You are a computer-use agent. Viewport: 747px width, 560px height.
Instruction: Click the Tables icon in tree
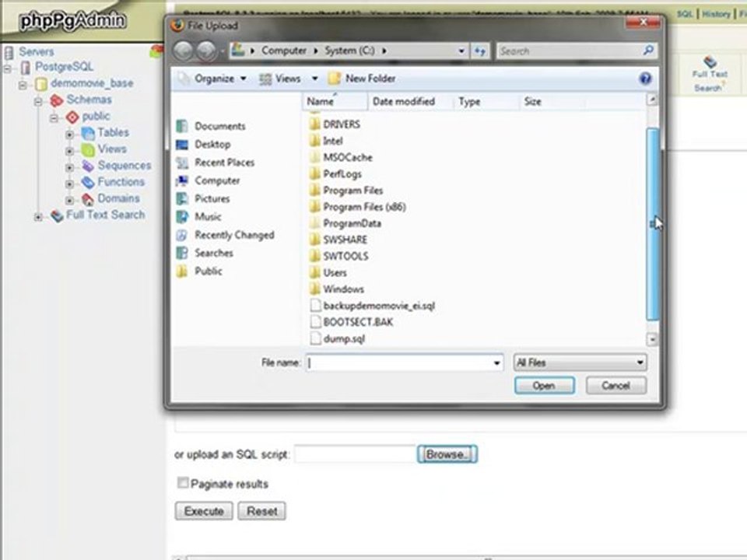88,133
